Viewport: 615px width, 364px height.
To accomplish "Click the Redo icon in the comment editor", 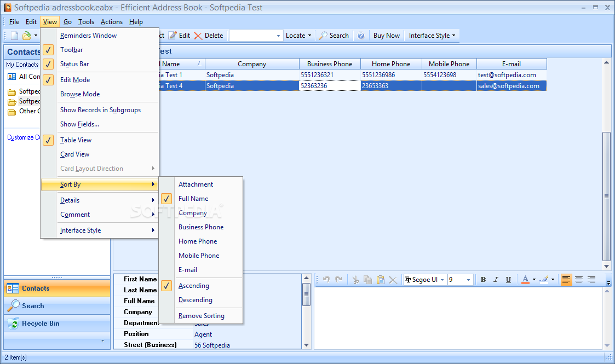I will click(339, 279).
